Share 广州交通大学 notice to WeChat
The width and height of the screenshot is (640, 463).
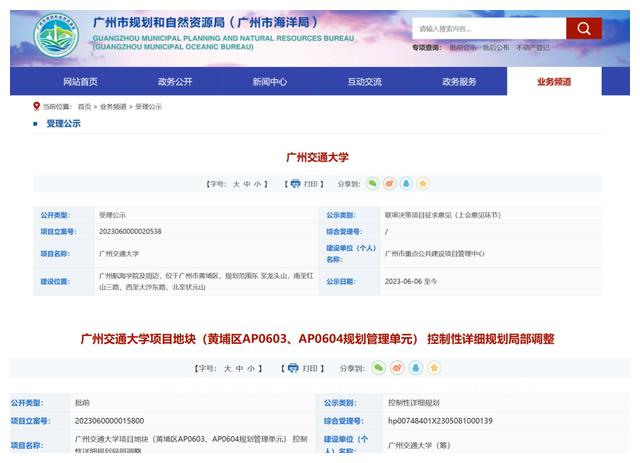click(x=372, y=184)
